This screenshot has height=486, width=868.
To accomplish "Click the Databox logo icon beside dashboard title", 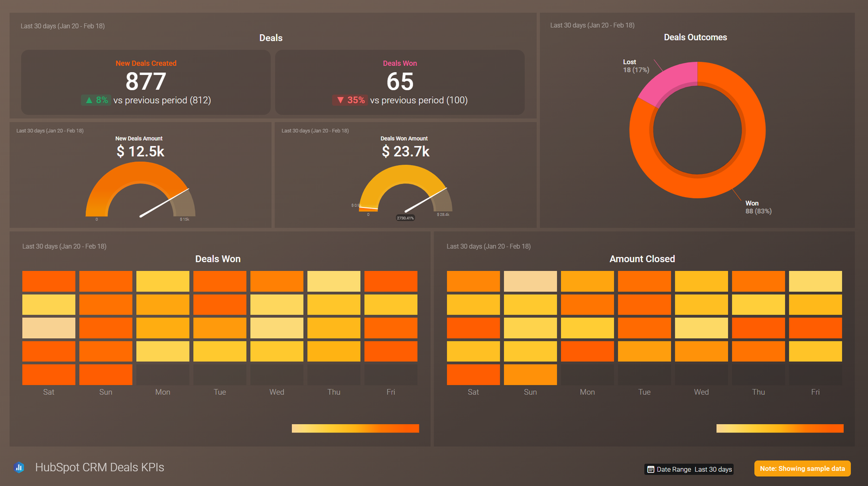I will (x=19, y=468).
